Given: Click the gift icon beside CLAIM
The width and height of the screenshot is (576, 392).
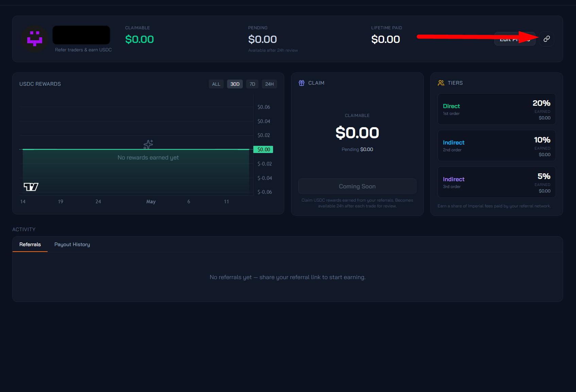Looking at the screenshot, I should tap(302, 83).
